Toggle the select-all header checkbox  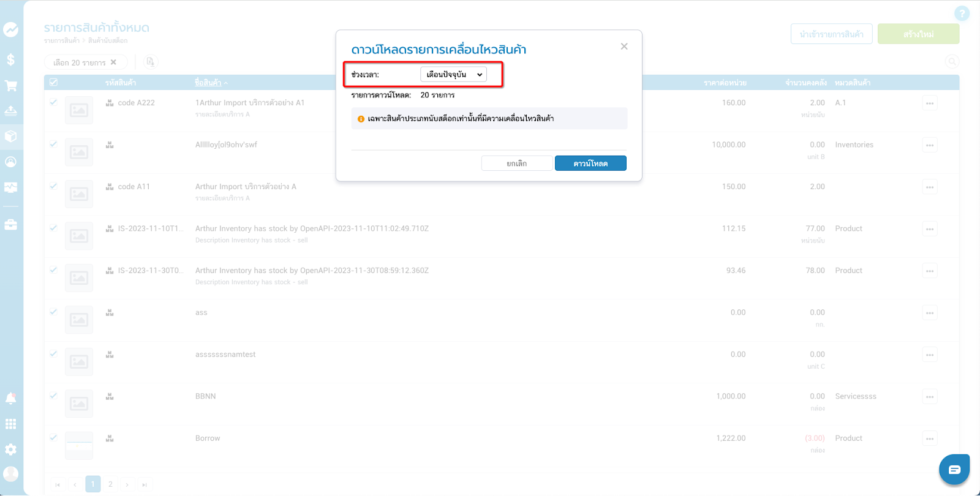(53, 82)
